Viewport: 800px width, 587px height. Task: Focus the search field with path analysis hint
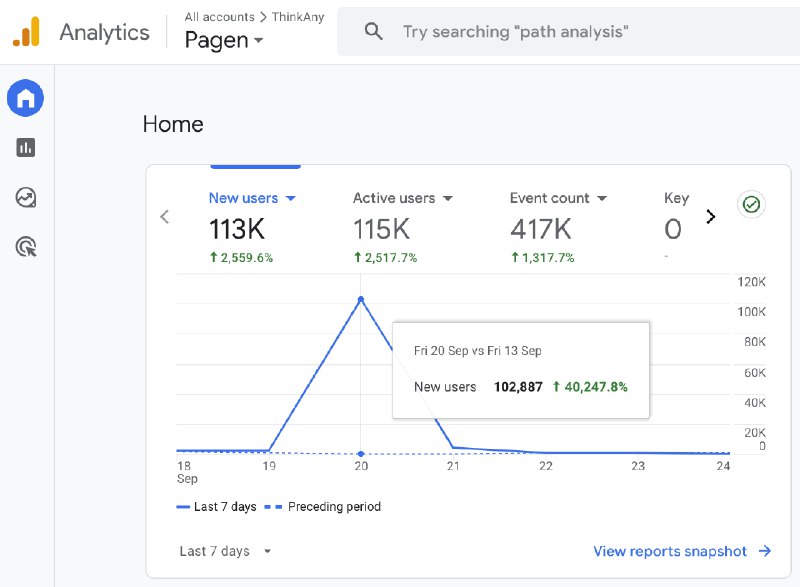pos(568,32)
